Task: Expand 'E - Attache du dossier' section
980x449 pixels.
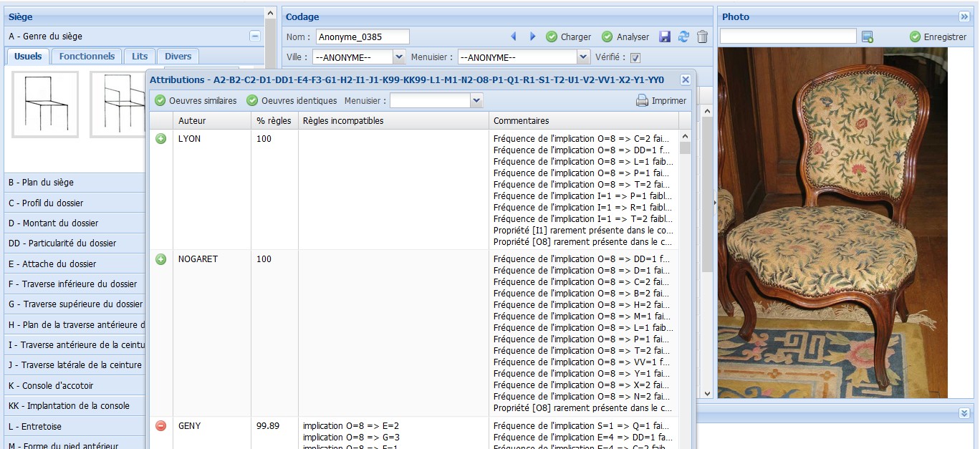Action: [75, 264]
